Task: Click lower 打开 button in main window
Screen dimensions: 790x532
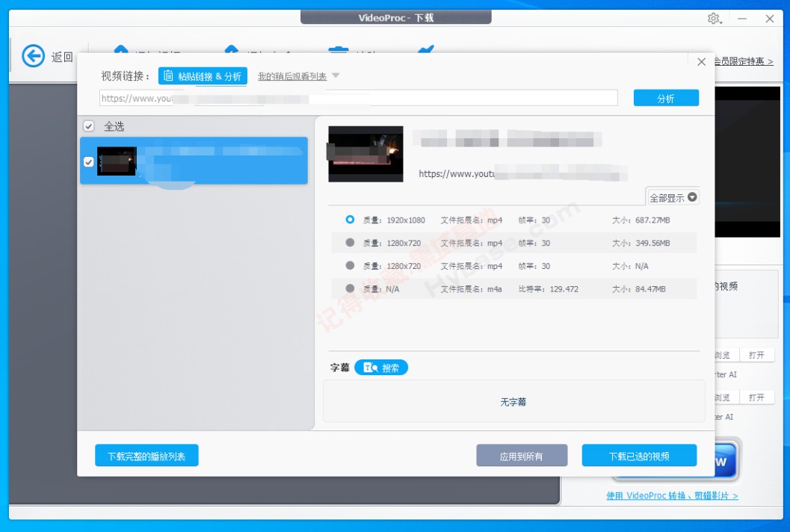Action: [x=756, y=398]
